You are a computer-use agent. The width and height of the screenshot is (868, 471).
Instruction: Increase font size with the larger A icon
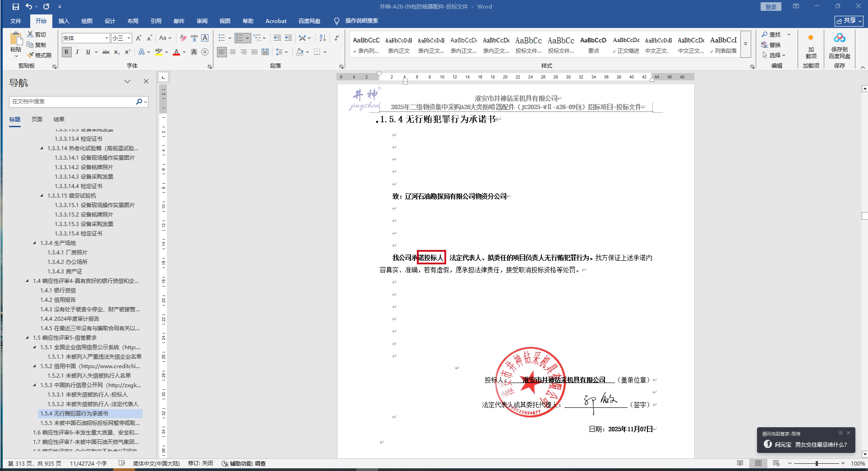point(139,38)
